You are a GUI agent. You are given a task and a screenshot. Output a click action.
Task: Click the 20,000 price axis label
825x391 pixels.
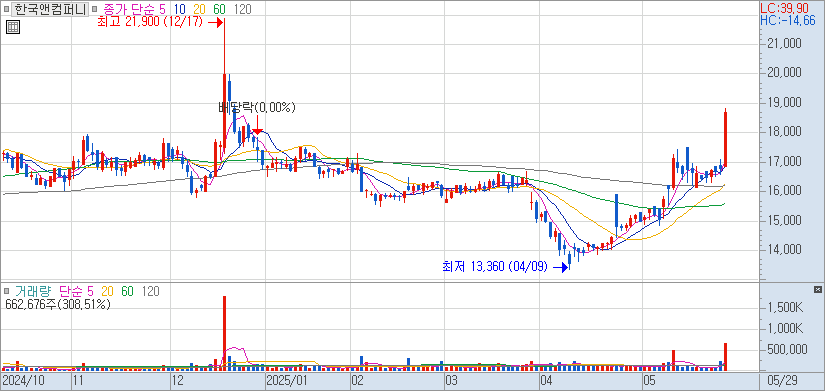point(784,73)
